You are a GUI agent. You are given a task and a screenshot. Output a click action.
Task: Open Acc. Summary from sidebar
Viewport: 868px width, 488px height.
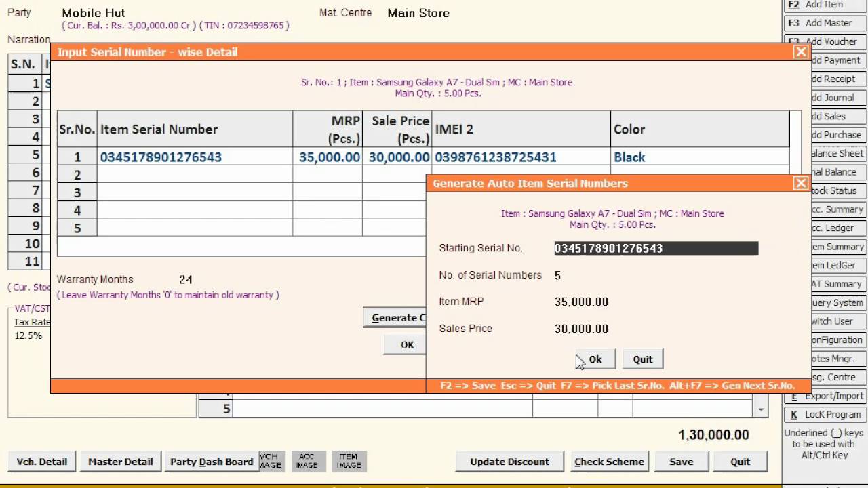pos(839,209)
